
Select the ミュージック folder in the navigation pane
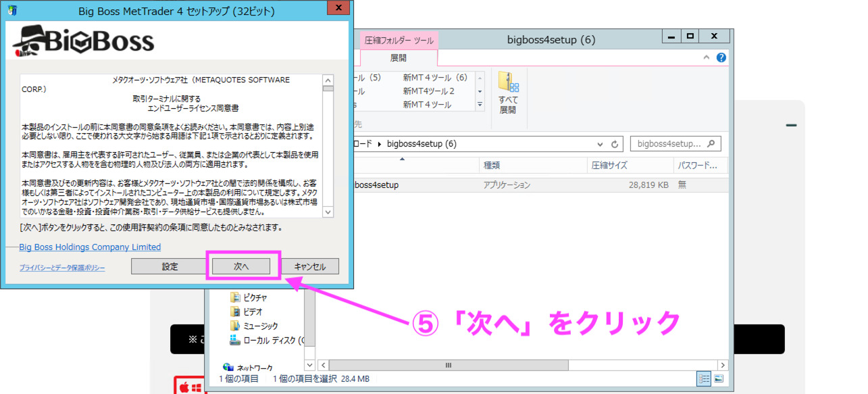pyautogui.click(x=259, y=326)
